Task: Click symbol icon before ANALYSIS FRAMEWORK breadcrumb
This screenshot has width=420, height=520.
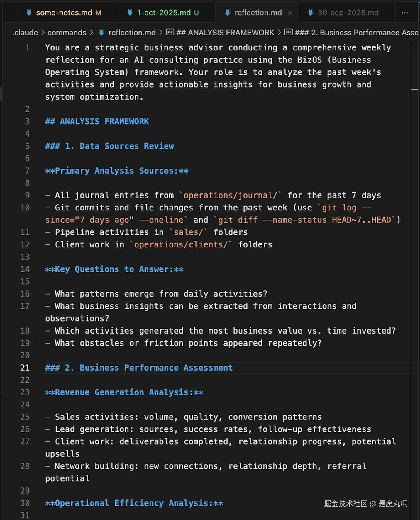Action: point(170,32)
